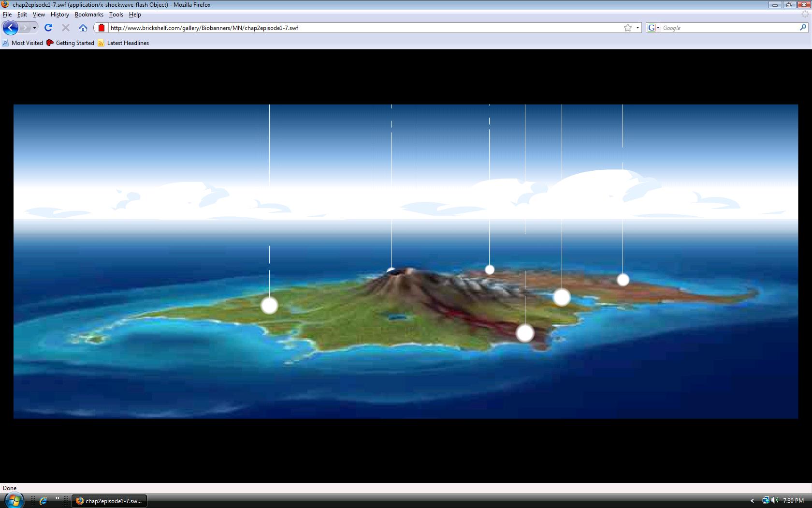The width and height of the screenshot is (812, 508).
Task: Select the marker by the bay below the snowy peaks
Action: (x=562, y=297)
